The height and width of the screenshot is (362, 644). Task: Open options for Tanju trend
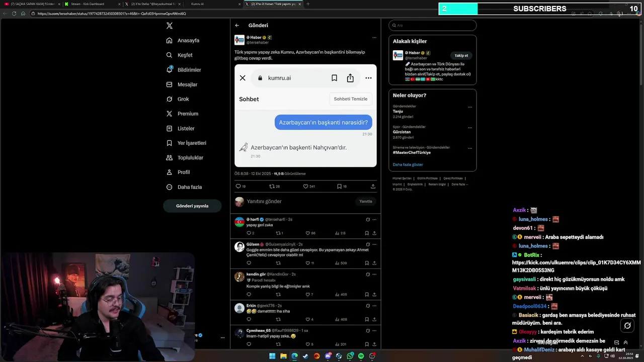coord(470,107)
